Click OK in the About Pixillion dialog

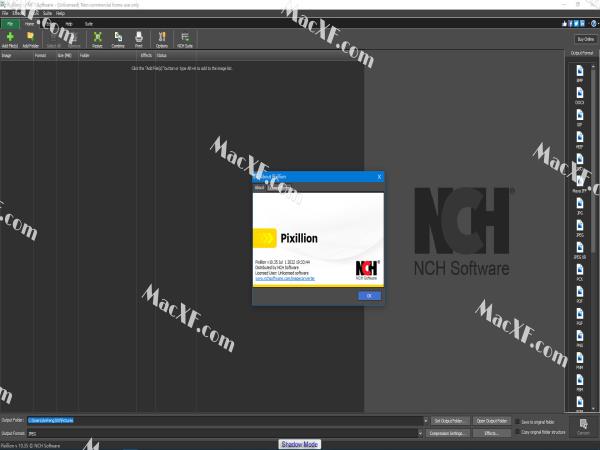pyautogui.click(x=369, y=296)
